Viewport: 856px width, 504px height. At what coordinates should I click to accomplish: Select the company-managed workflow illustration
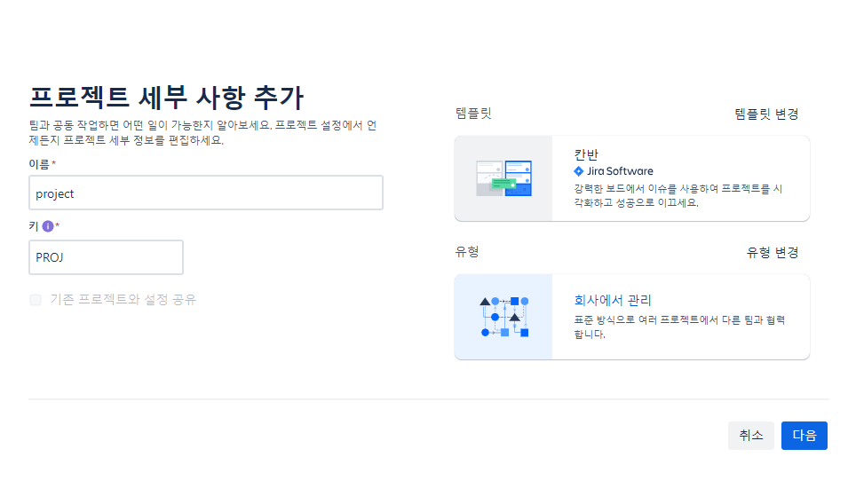[x=503, y=317]
